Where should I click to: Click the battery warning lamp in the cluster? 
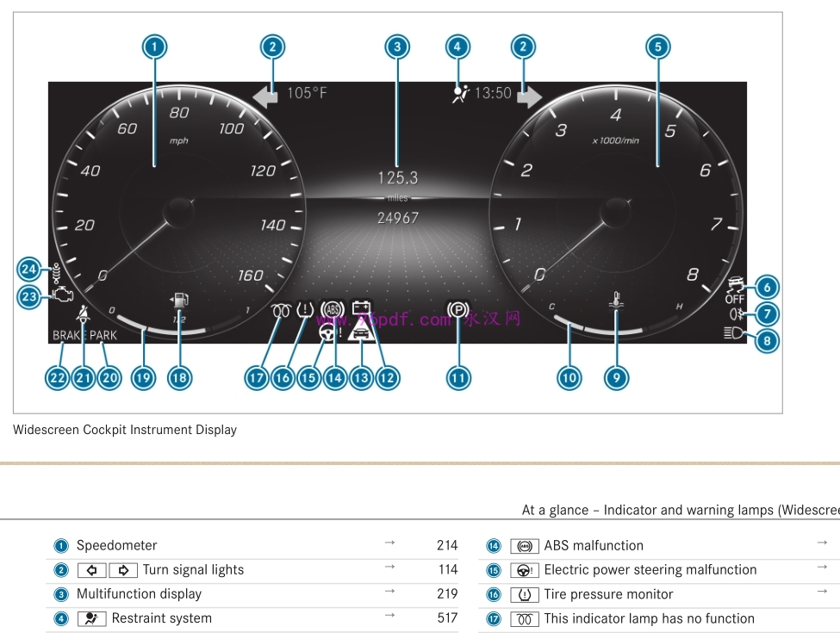[x=361, y=307]
